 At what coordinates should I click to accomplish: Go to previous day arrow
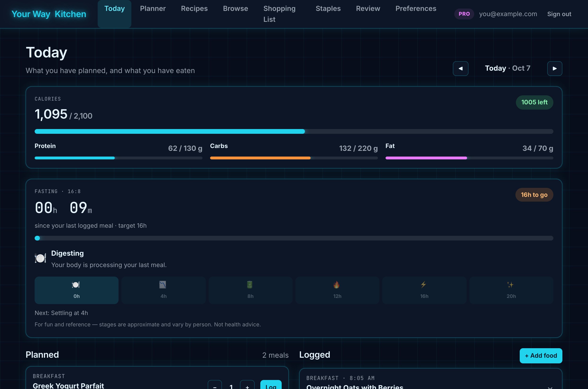point(460,69)
